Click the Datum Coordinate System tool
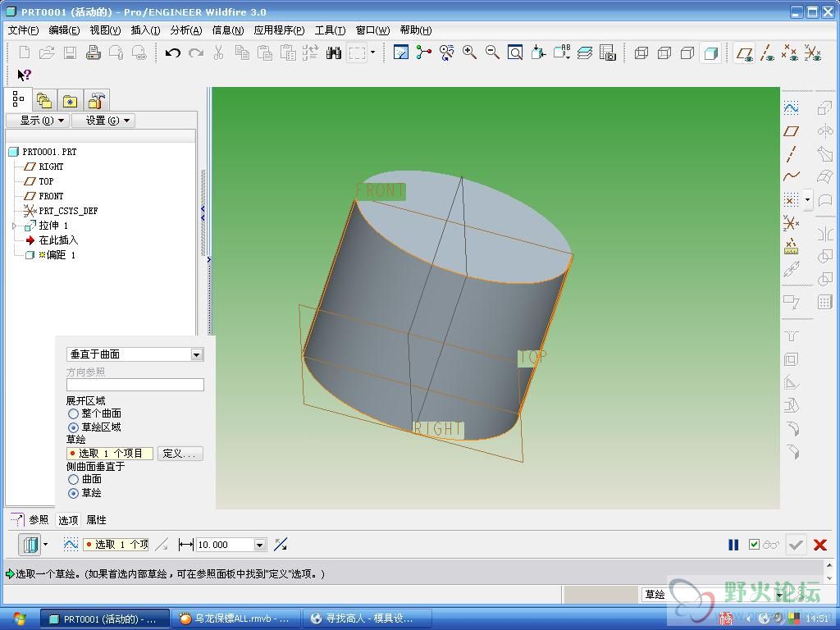Image resolution: width=840 pixels, height=630 pixels. click(791, 222)
